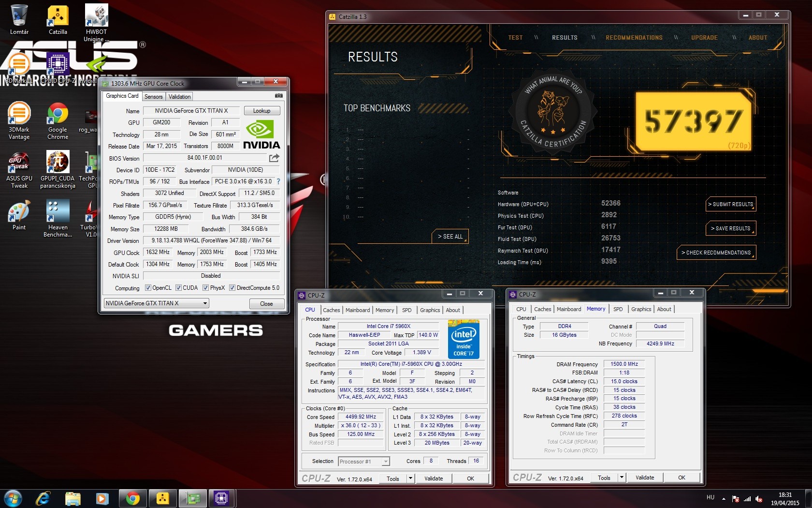Open the Windows Start menu
Screen dimensions: 812x508
[13, 498]
